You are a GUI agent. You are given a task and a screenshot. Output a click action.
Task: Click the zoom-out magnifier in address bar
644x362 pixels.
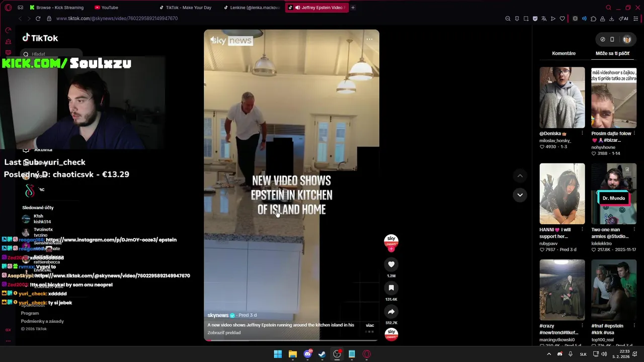[x=508, y=19]
